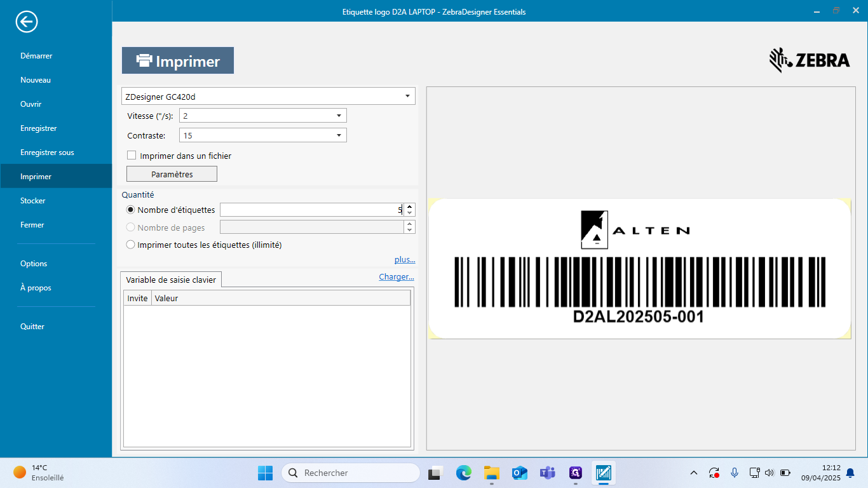
Task: Show hidden system tray icons
Action: (x=694, y=473)
